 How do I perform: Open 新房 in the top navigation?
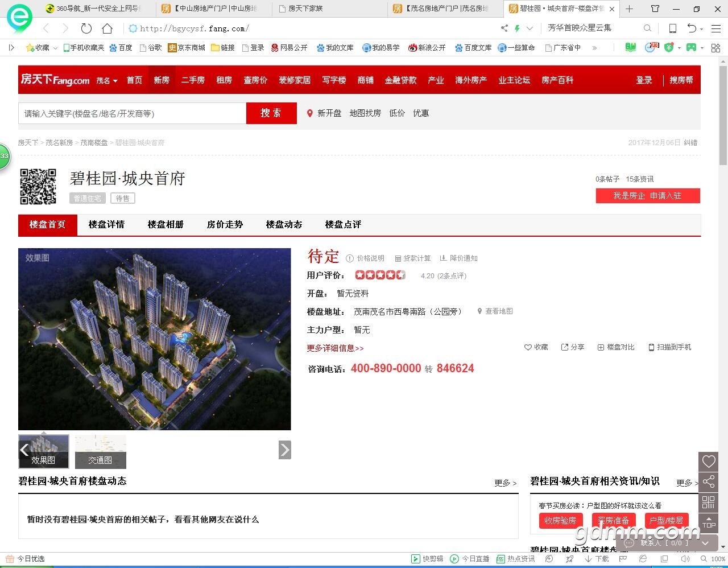pos(162,80)
